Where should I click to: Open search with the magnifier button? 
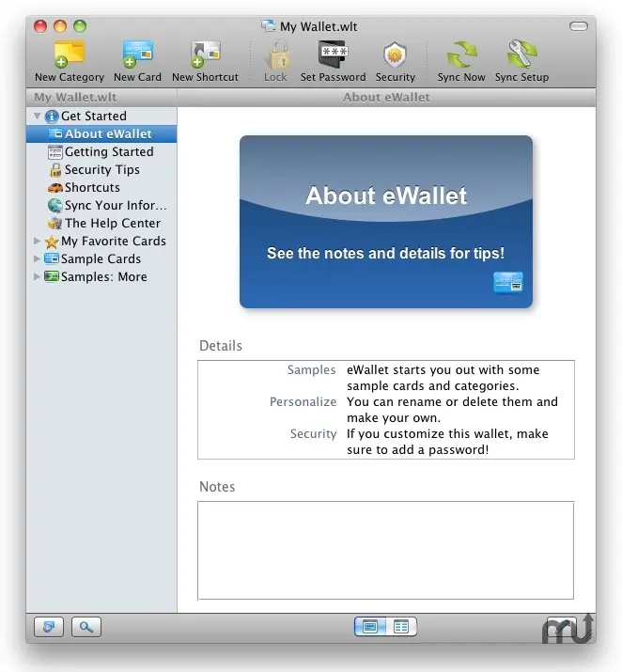point(86,627)
